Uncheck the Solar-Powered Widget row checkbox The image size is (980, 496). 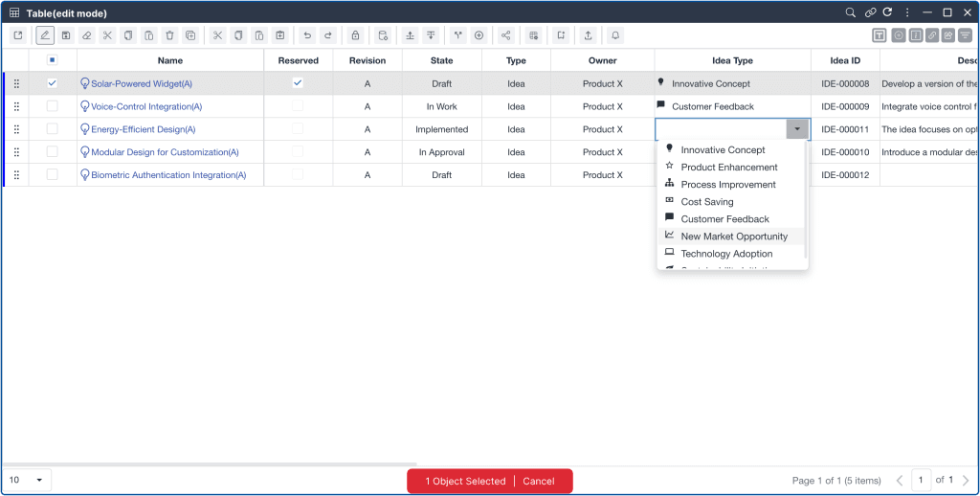click(x=53, y=83)
